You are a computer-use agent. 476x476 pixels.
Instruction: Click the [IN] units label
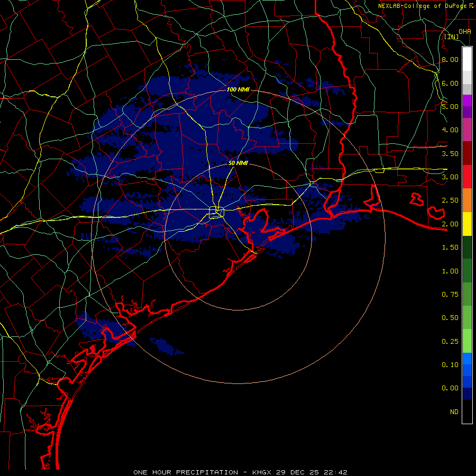(x=452, y=37)
